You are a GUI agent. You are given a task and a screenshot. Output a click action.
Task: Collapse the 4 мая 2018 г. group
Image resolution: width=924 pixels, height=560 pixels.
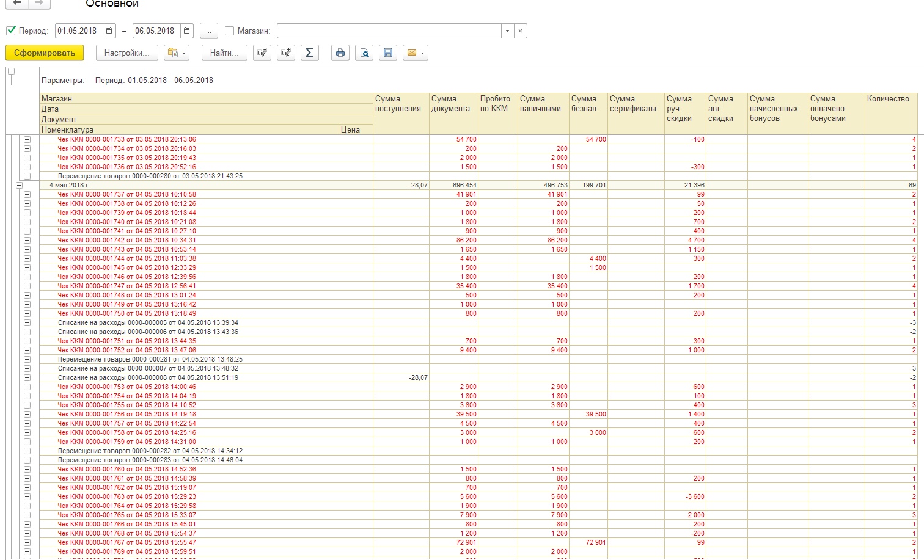point(19,185)
